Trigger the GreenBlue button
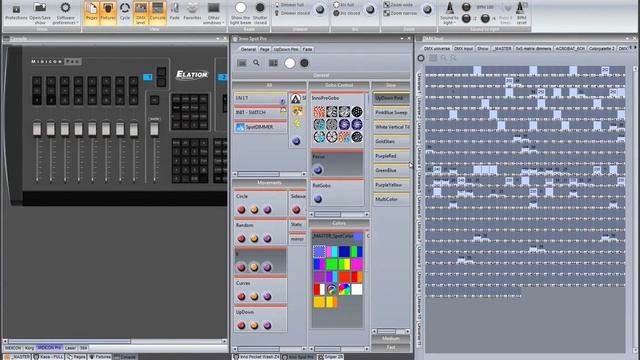The width and height of the screenshot is (640, 360). point(391,170)
